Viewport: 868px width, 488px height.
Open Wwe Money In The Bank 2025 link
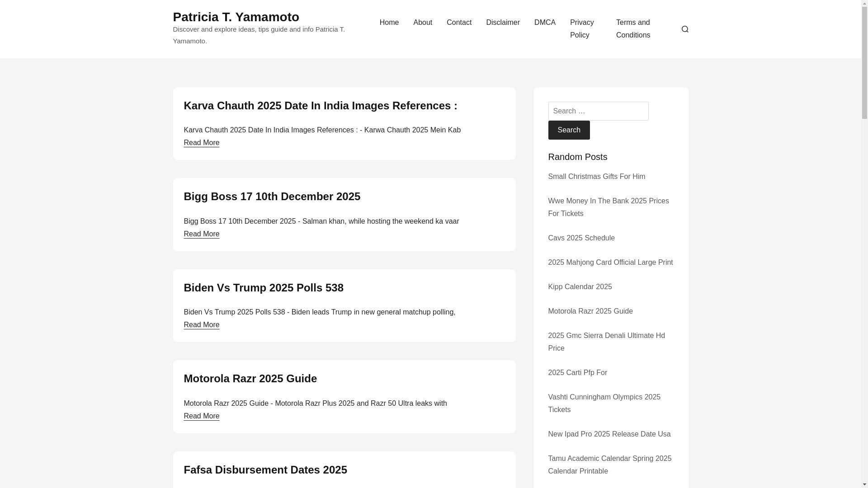609,207
